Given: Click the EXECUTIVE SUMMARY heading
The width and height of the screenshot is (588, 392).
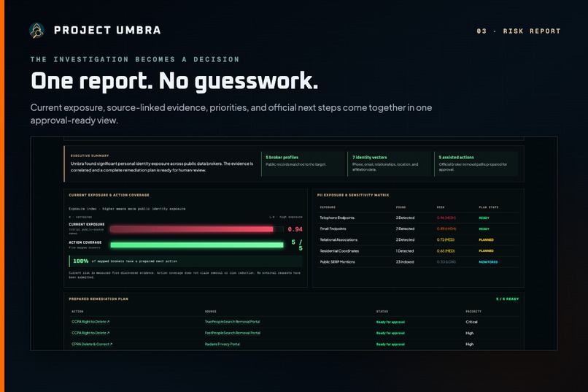Looking at the screenshot, I should pyautogui.click(x=90, y=155).
